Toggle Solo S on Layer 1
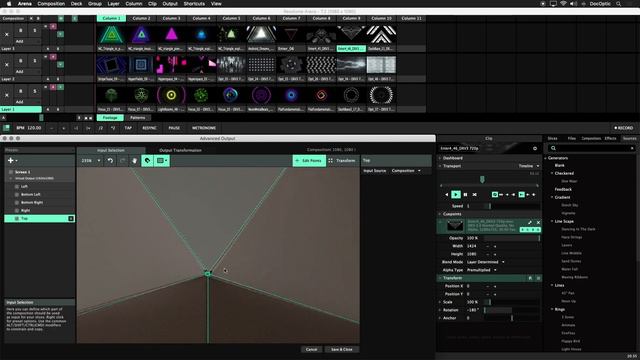Viewport: 640px width, 360px height. [35, 91]
